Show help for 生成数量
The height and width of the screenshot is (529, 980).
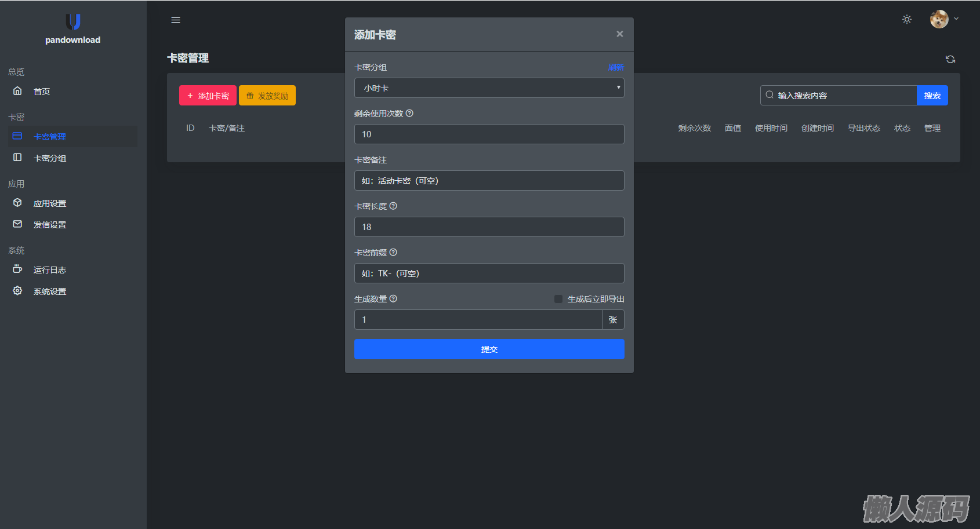click(x=393, y=299)
